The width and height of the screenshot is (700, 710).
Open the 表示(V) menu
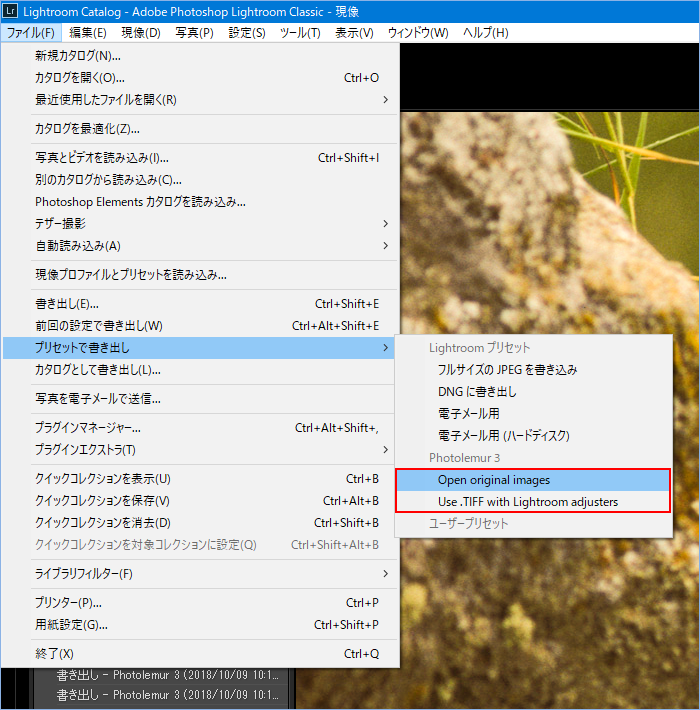[x=354, y=33]
